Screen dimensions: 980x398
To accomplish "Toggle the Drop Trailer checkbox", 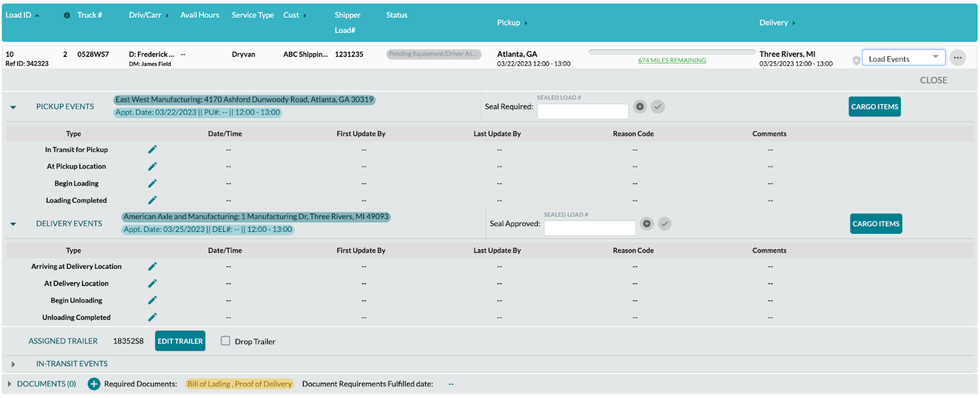I will pos(225,341).
